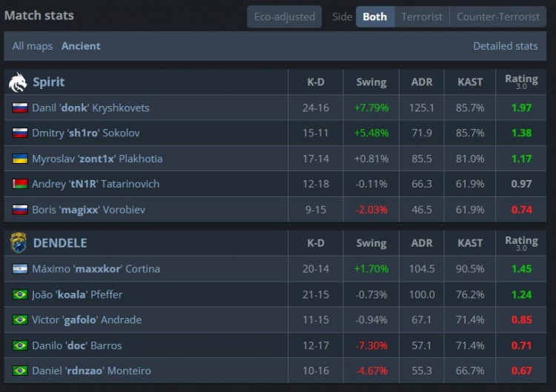Click sh1ro's 1.38 rating value
Image resolution: width=556 pixels, height=392 pixels.
(521, 133)
